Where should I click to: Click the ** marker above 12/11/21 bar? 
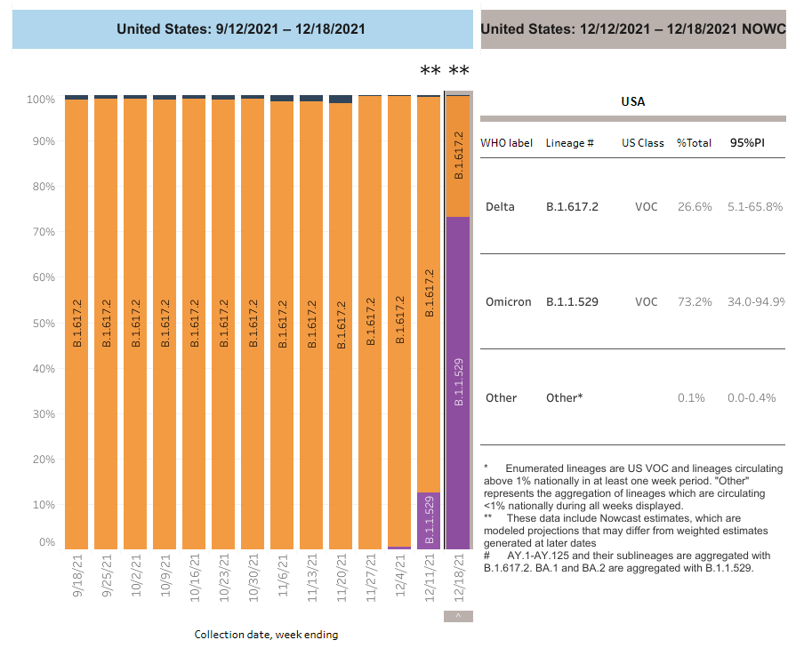coord(430,70)
